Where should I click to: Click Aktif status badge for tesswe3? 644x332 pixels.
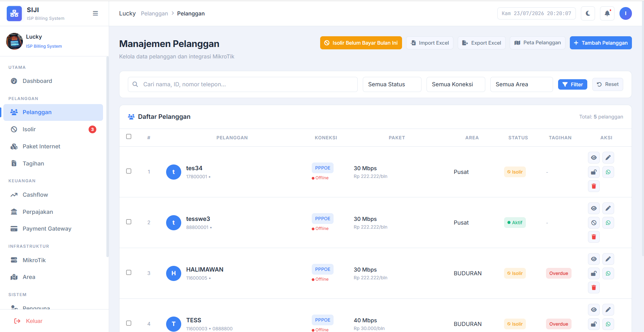pos(515,223)
